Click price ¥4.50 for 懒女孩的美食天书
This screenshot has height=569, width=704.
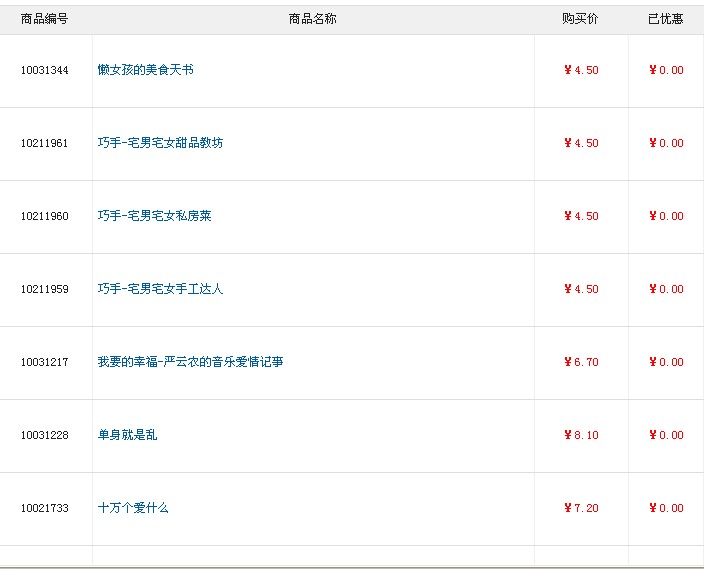[581, 70]
